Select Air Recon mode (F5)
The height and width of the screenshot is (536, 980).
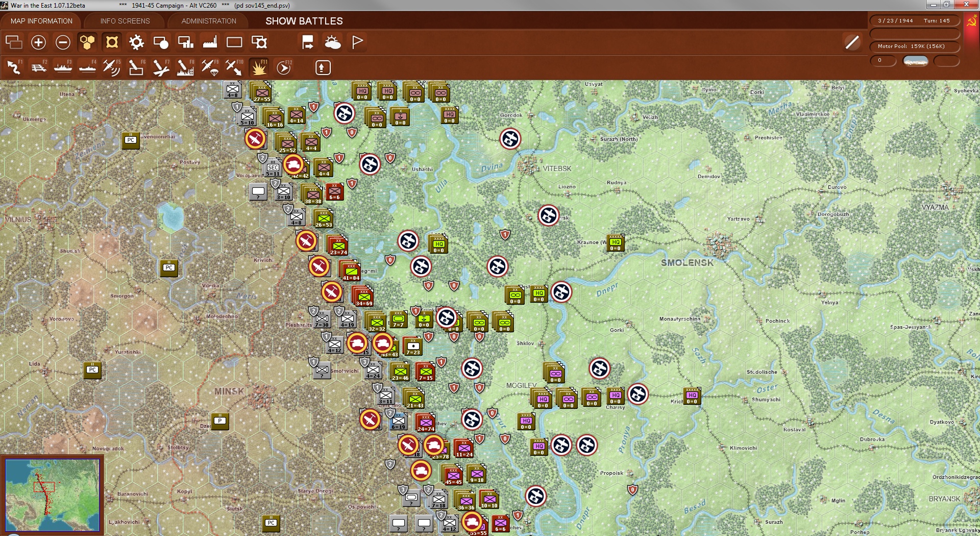(112, 67)
